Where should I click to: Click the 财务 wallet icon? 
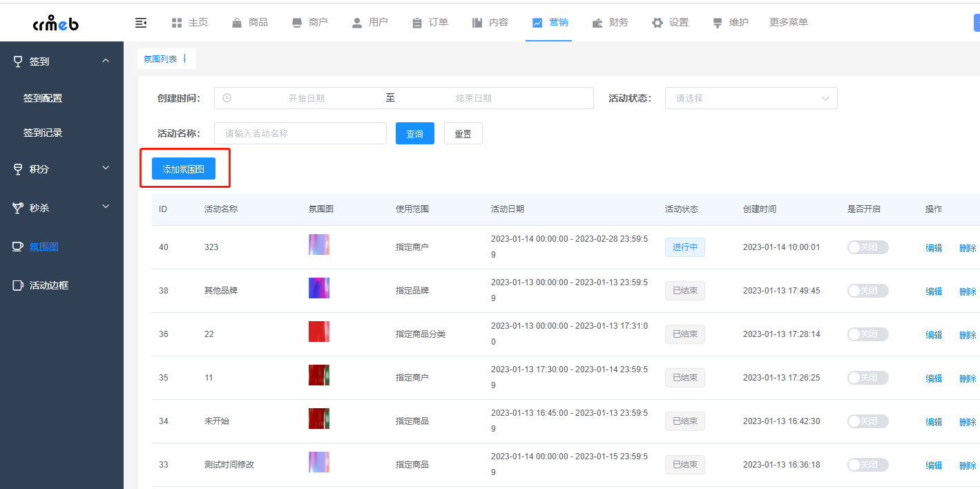coord(597,23)
